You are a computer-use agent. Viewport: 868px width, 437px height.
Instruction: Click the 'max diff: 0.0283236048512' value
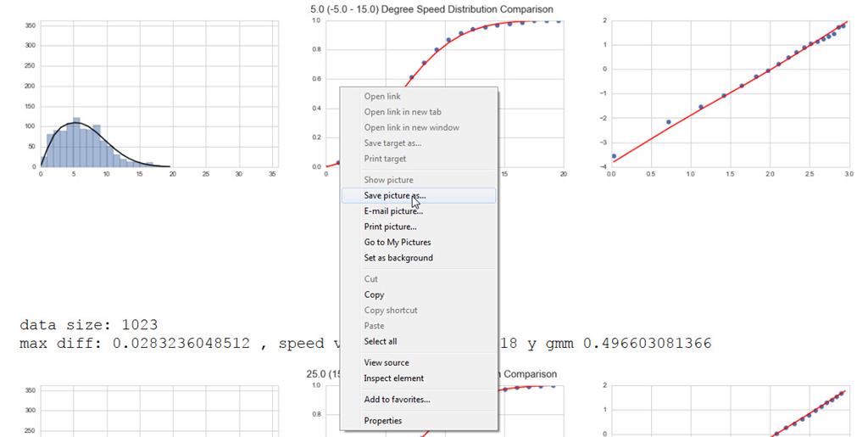click(x=135, y=344)
